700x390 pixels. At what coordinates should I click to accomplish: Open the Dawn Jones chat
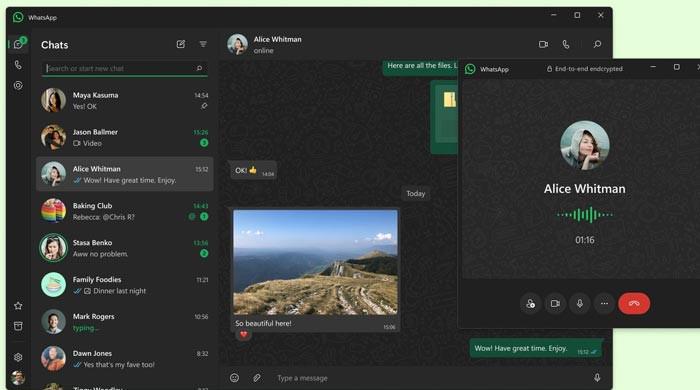tap(125, 359)
